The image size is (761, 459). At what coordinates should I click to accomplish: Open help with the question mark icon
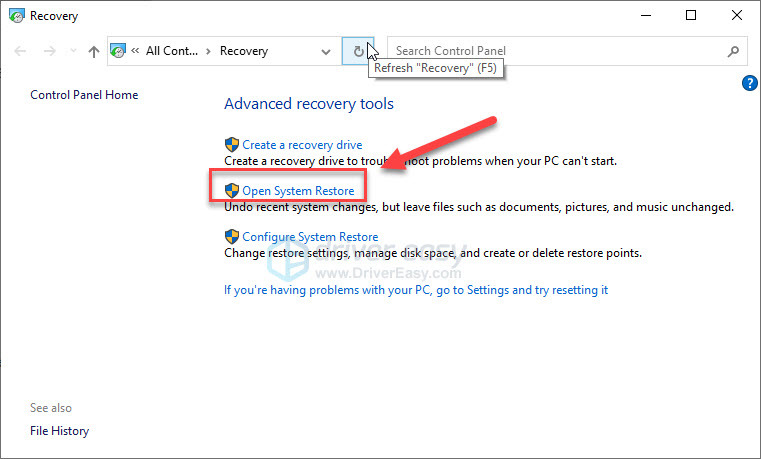[749, 83]
